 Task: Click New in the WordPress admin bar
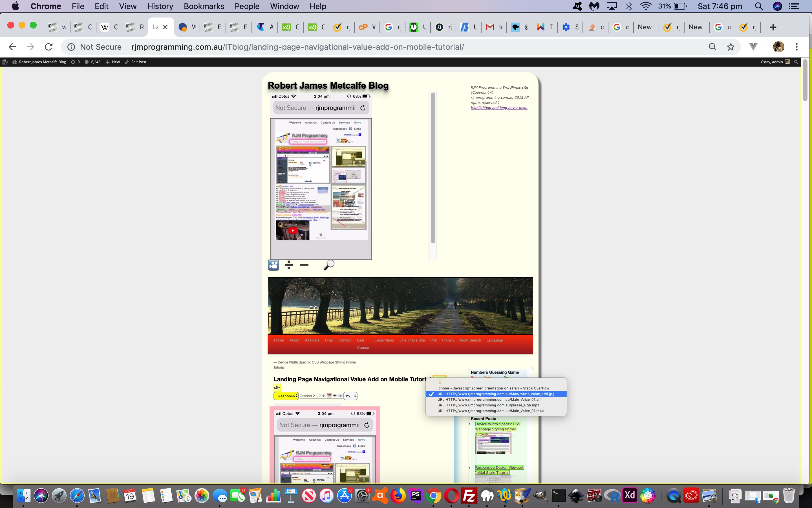point(113,62)
